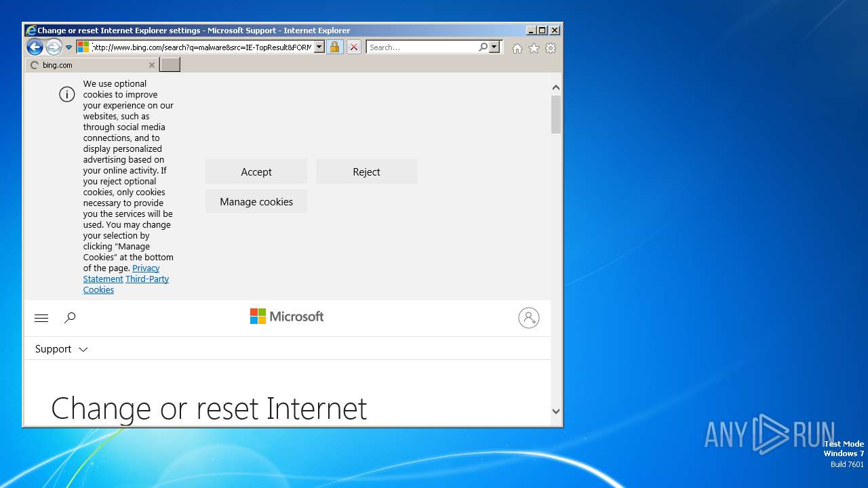
Task: Accept optional cookies
Action: click(256, 171)
